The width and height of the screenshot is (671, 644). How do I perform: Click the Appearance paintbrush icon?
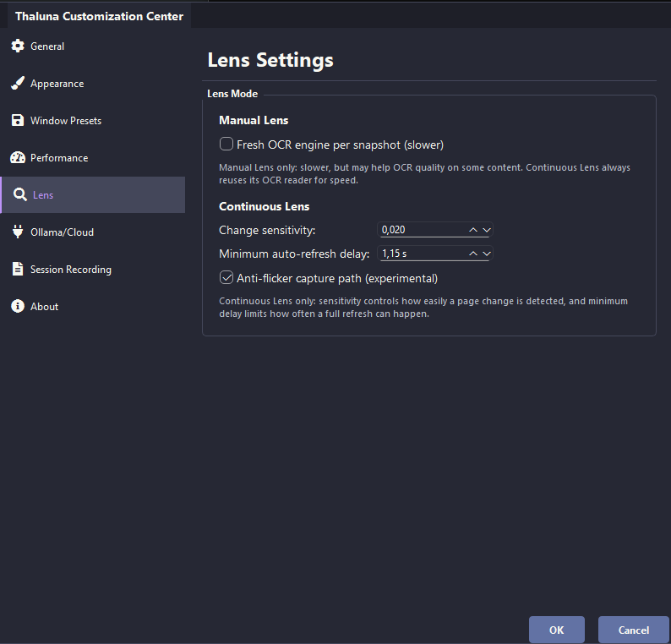point(18,83)
